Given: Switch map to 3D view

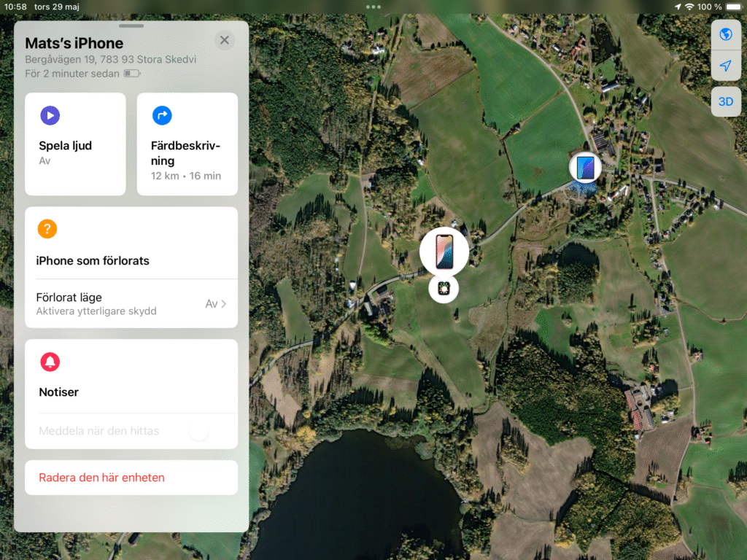Looking at the screenshot, I should [726, 101].
